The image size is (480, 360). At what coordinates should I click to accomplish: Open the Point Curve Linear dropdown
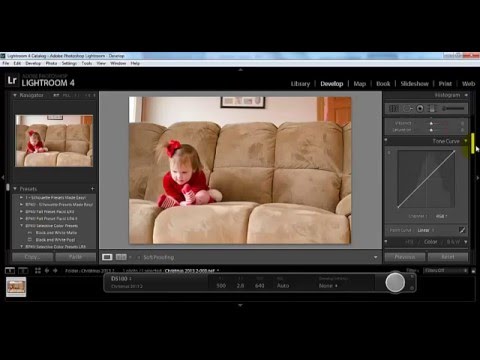pyautogui.click(x=426, y=230)
